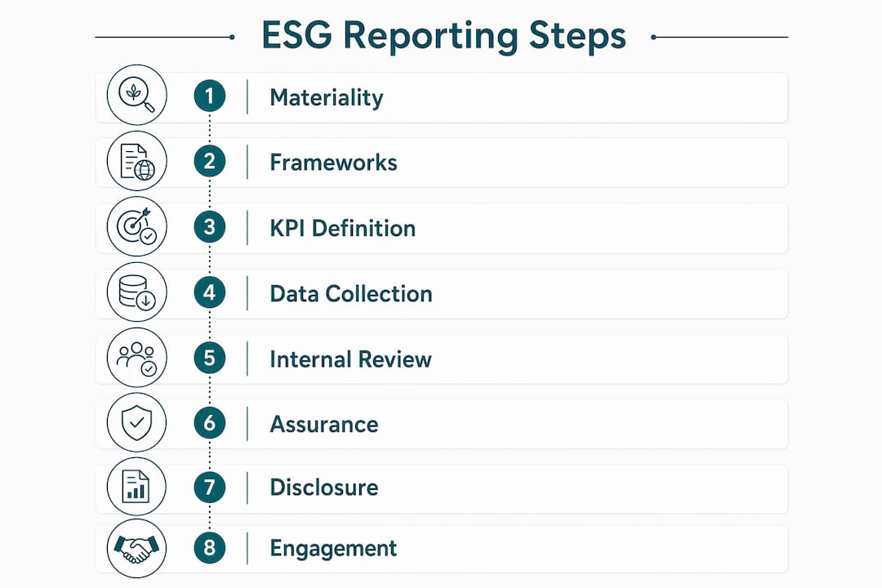Select step number 2 circle
The width and height of the screenshot is (882, 588).
[x=210, y=162]
